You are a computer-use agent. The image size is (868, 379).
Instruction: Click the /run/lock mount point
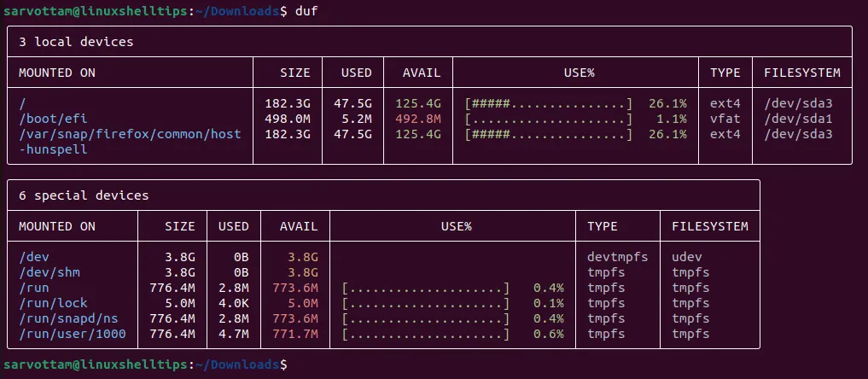(53, 303)
